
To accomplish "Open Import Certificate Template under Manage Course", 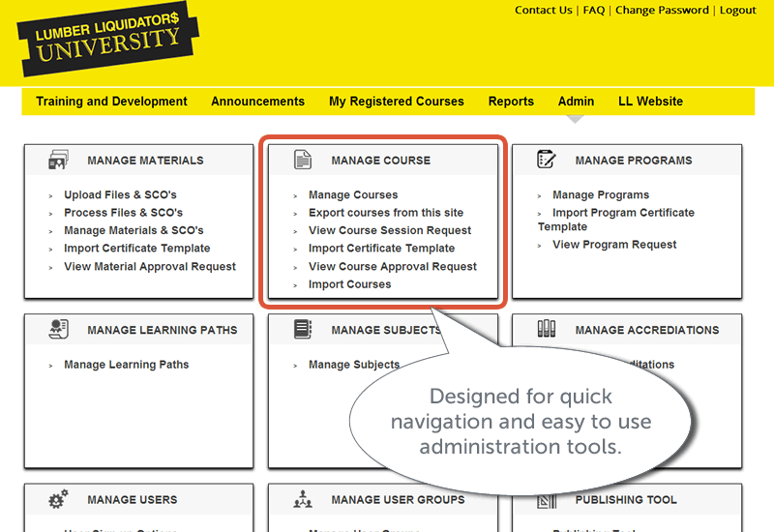I will pos(381,248).
